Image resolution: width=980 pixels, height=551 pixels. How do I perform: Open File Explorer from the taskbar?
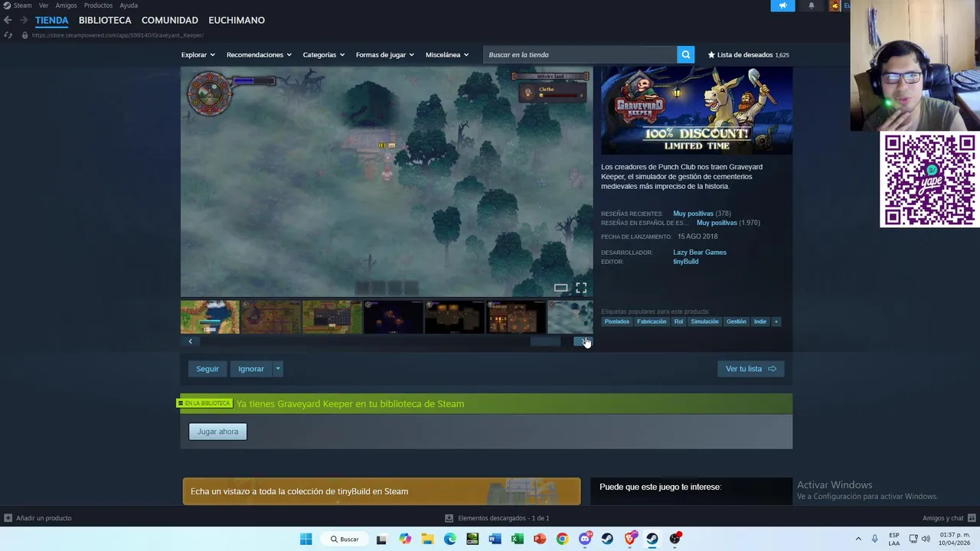(427, 539)
